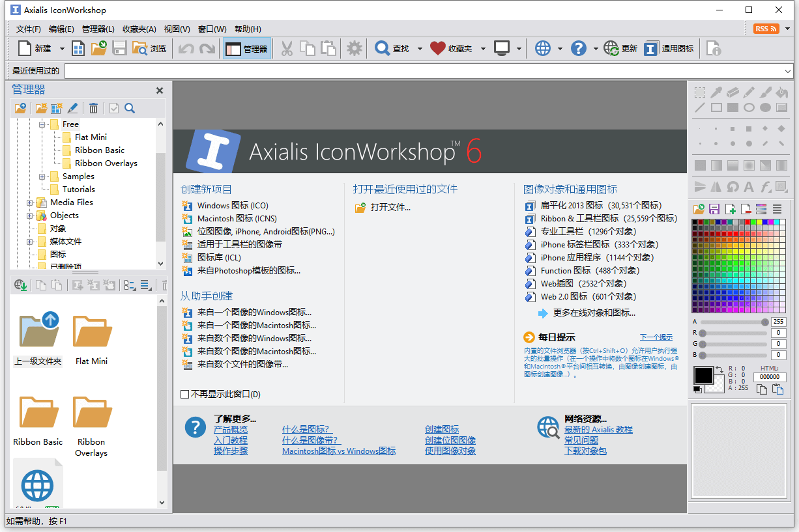Click the RSS feed button

(766, 29)
